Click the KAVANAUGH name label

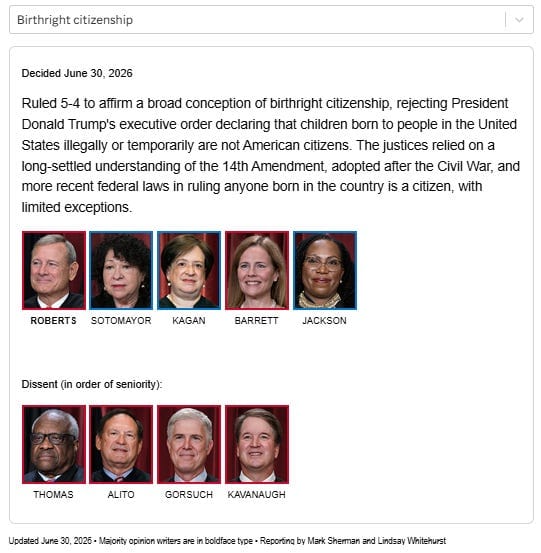[256, 494]
